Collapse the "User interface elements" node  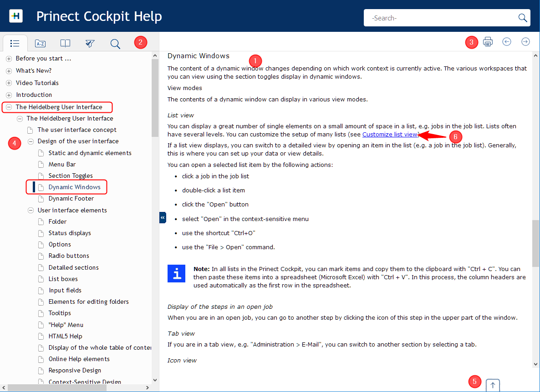31,211
